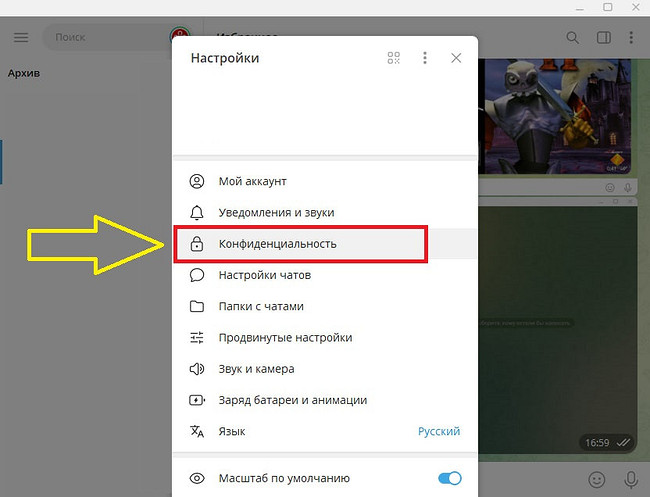Viewport: 650px width, 497px height.
Task: Click the search icon in chat header
Action: tap(573, 38)
